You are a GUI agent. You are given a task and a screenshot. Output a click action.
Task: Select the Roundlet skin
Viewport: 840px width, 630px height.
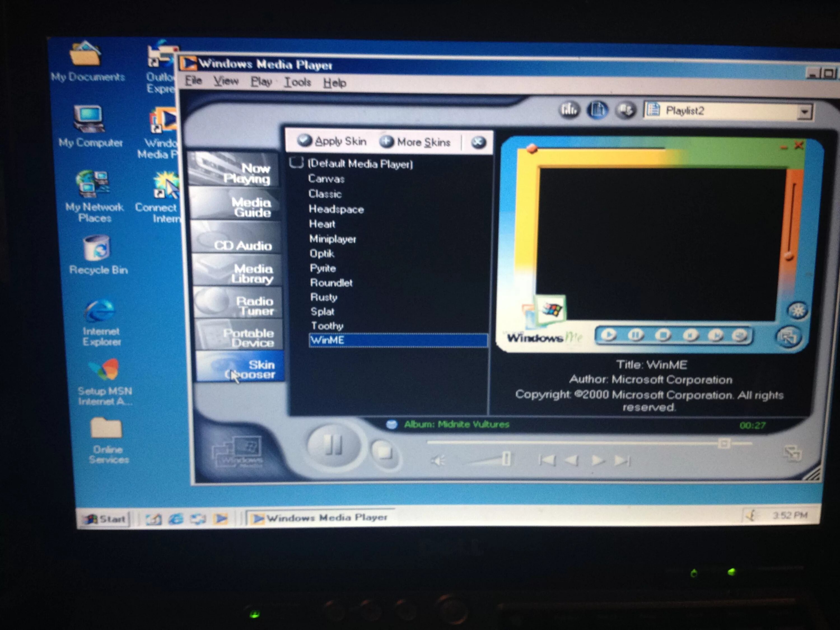(331, 283)
